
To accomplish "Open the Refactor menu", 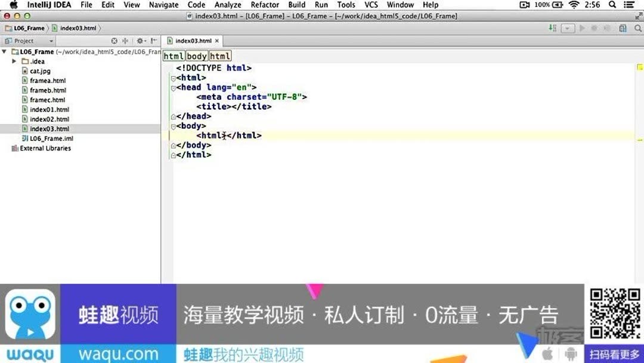I will coord(265,5).
